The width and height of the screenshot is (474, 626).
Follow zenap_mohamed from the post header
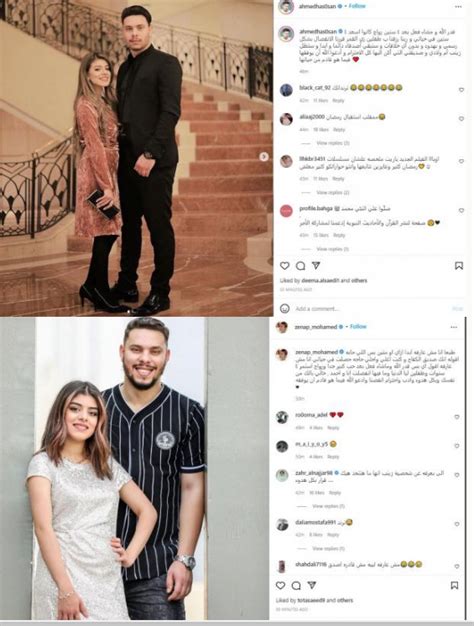358,327
